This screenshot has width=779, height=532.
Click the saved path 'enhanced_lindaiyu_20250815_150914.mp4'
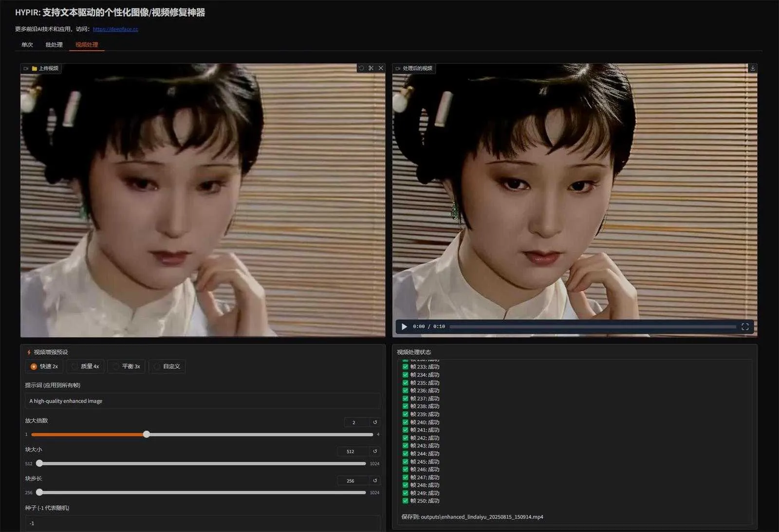[492, 517]
